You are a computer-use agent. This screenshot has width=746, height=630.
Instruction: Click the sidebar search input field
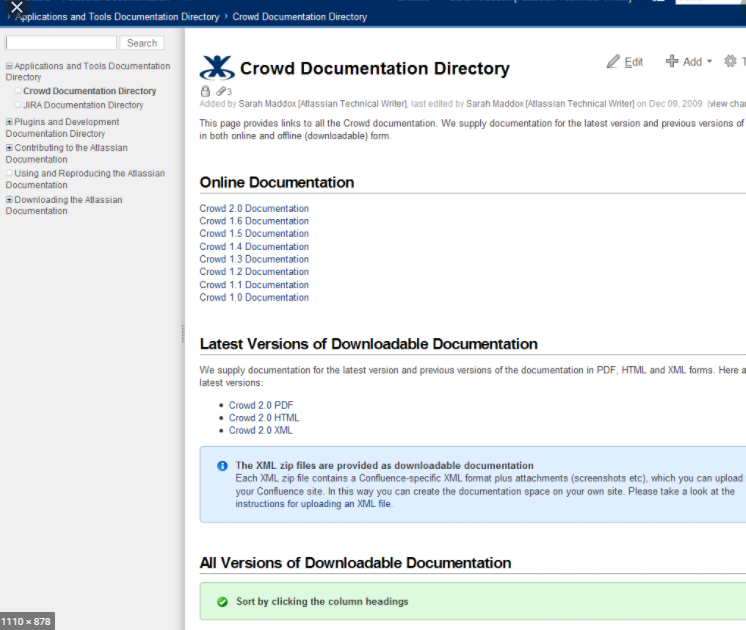[61, 43]
